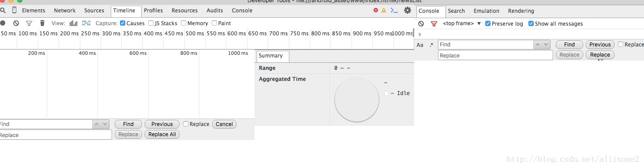Switch to the Network panel tab

65,10
